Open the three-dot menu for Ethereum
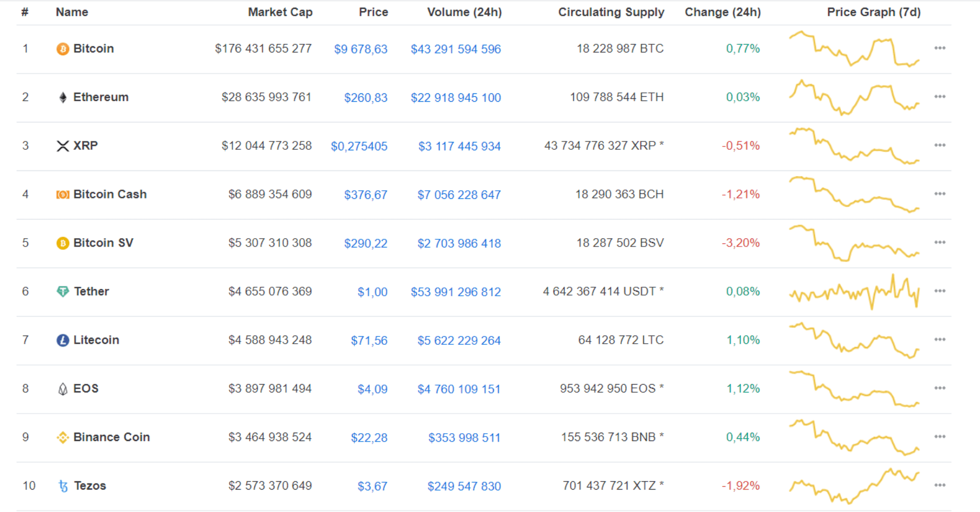 pos(940,97)
